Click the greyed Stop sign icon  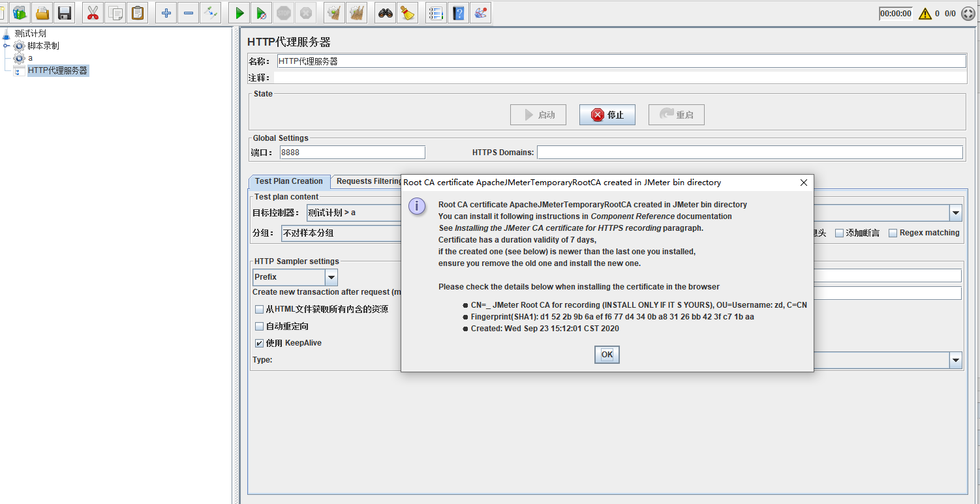pyautogui.click(x=283, y=12)
